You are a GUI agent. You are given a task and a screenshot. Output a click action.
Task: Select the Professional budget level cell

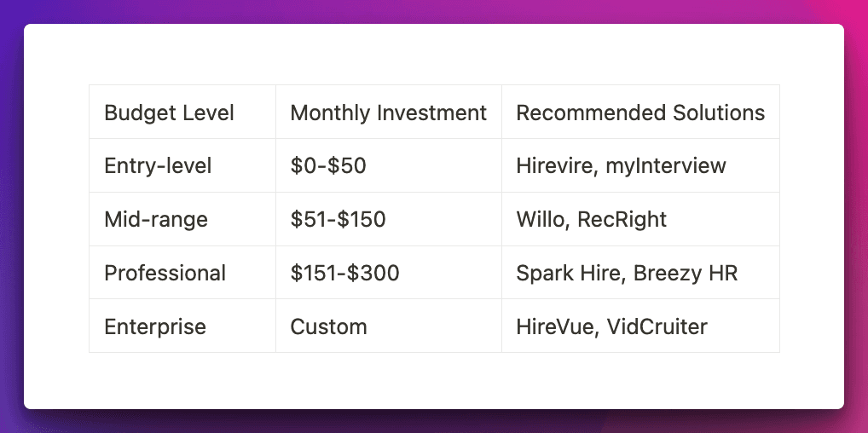[x=165, y=273]
